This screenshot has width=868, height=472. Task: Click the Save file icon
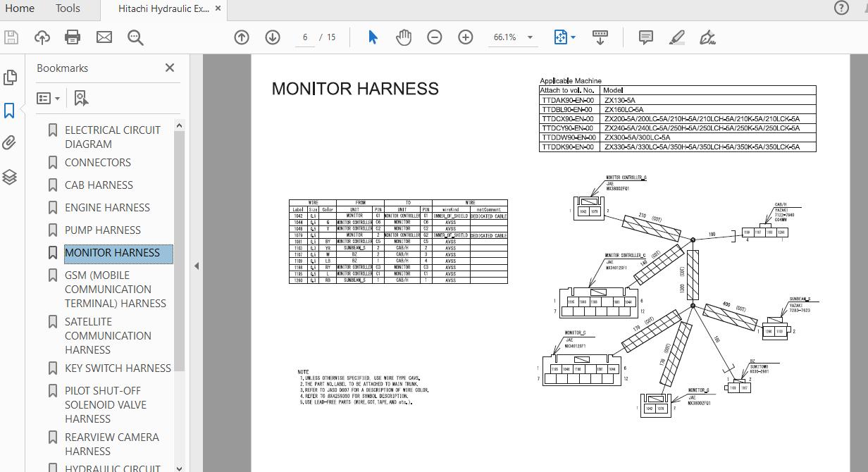(11, 37)
